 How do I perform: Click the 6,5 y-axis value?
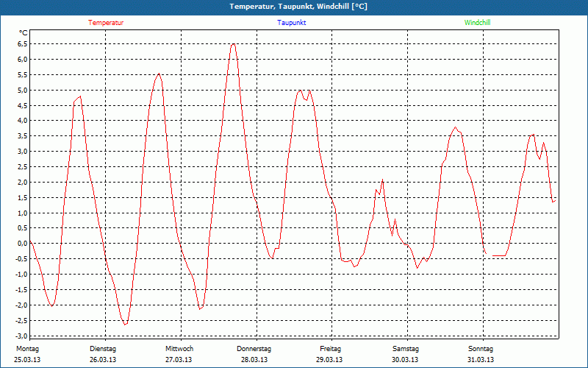tap(23, 44)
